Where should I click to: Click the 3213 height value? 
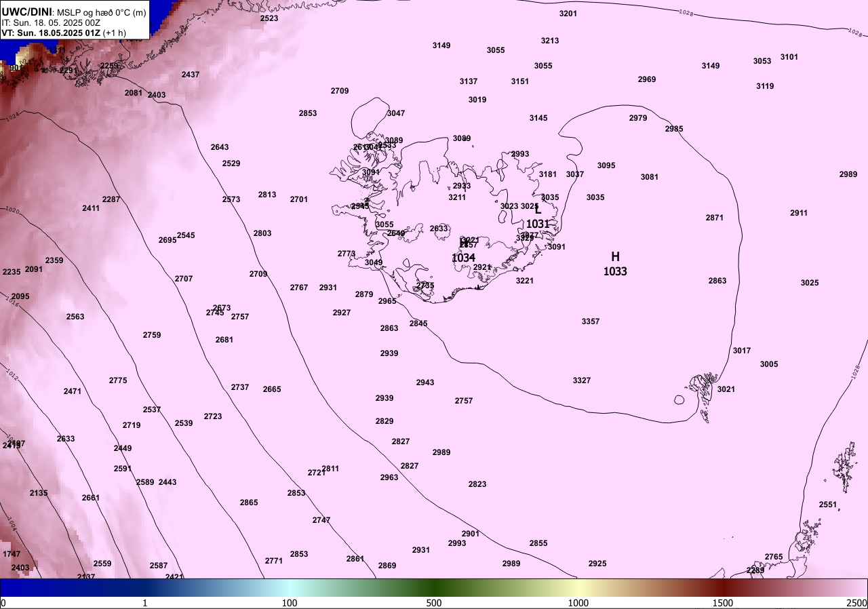[550, 41]
